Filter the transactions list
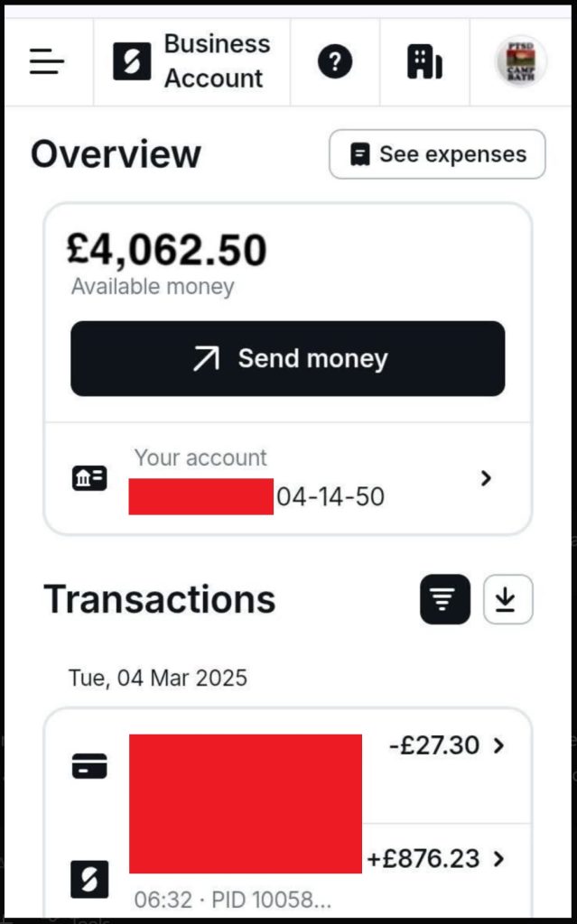Image resolution: width=577 pixels, height=924 pixels. 445,599
